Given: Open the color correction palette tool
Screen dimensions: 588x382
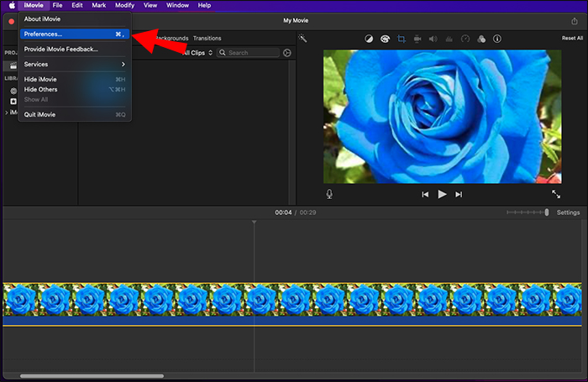Looking at the screenshot, I should [385, 39].
